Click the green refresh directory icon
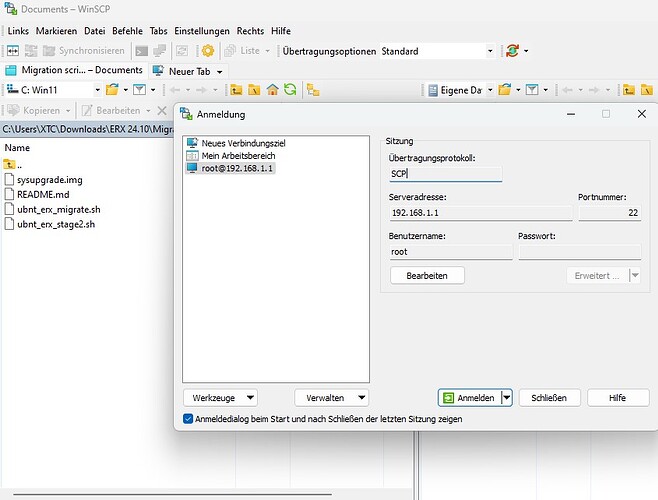Image resolution: width=658 pixels, height=500 pixels. [x=290, y=90]
